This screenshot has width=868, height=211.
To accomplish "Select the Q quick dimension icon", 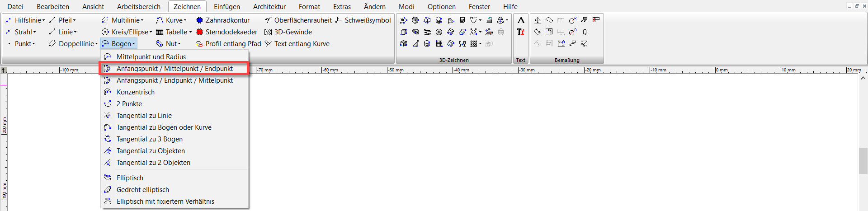I will 585,32.
